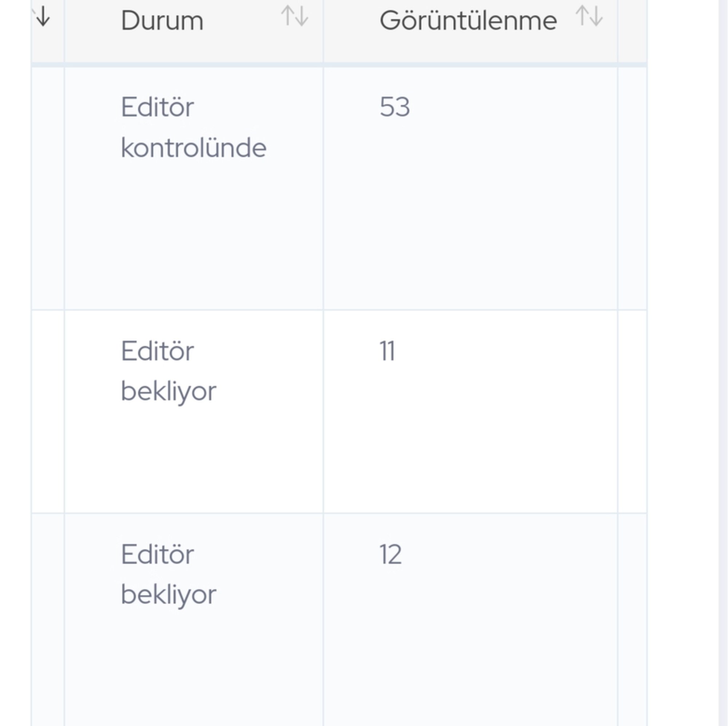Select the view count 11
Viewport: 728px width, 726px height.
[387, 351]
